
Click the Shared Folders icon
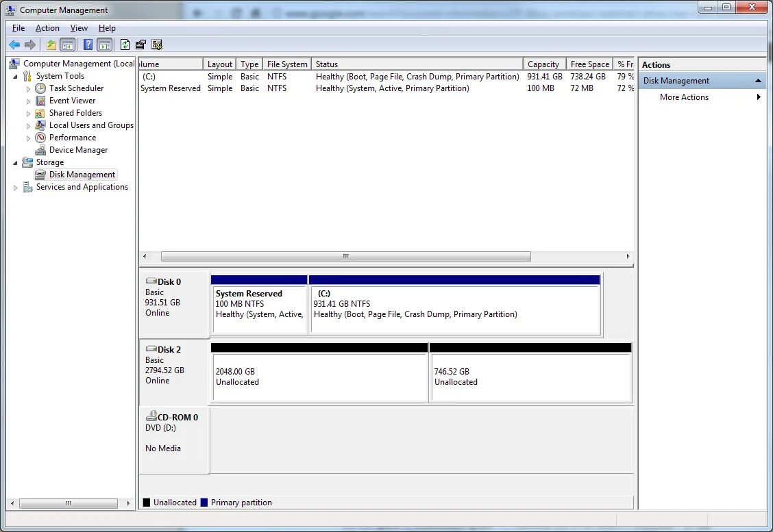point(40,113)
